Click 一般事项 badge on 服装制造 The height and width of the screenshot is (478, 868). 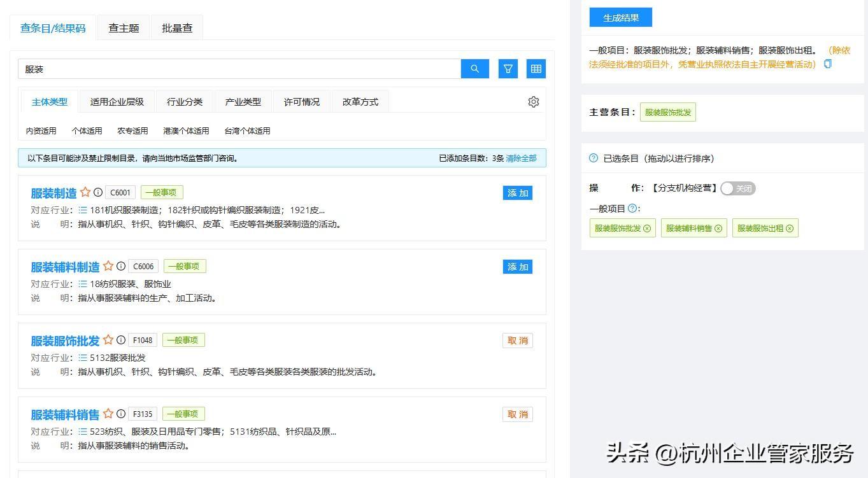click(162, 192)
